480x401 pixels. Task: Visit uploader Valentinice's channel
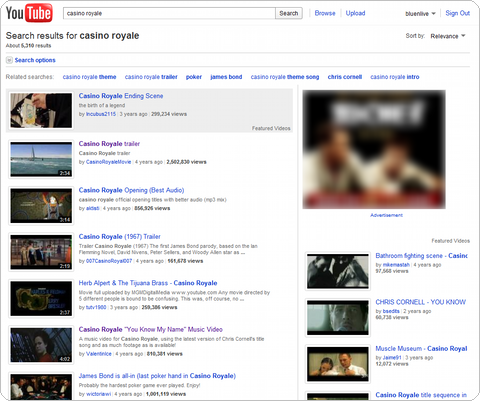pyautogui.click(x=99, y=354)
